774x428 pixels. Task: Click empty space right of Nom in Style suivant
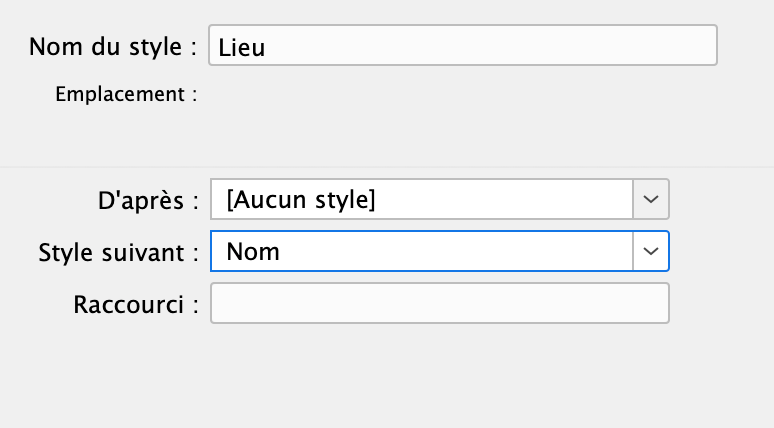pyautogui.click(x=450, y=251)
